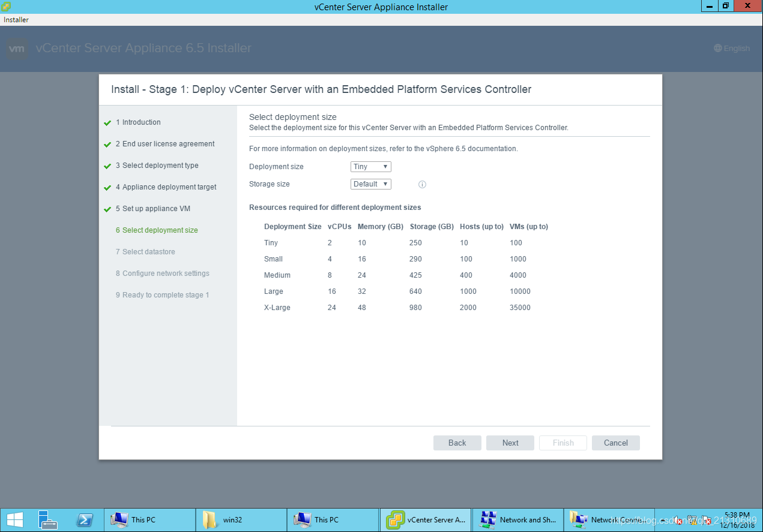Go to step 1 Introduction
Image resolution: width=763 pixels, height=532 pixels.
[x=138, y=122]
